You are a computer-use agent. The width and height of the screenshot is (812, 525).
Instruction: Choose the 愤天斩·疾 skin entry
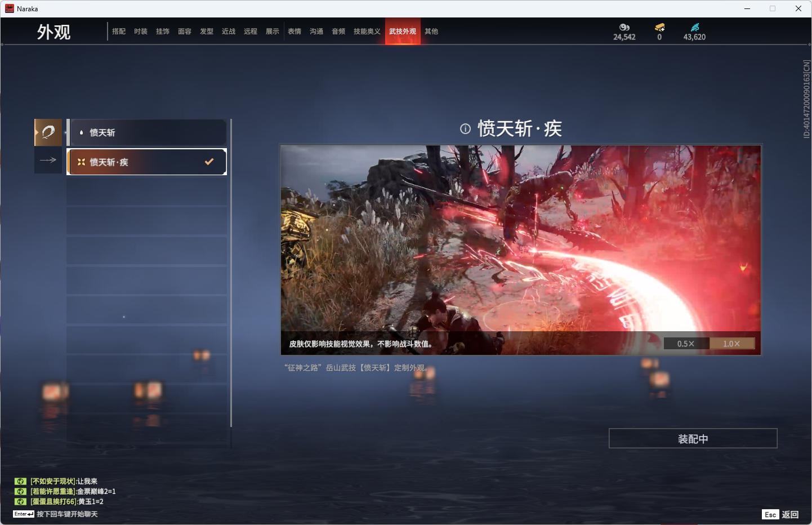147,162
